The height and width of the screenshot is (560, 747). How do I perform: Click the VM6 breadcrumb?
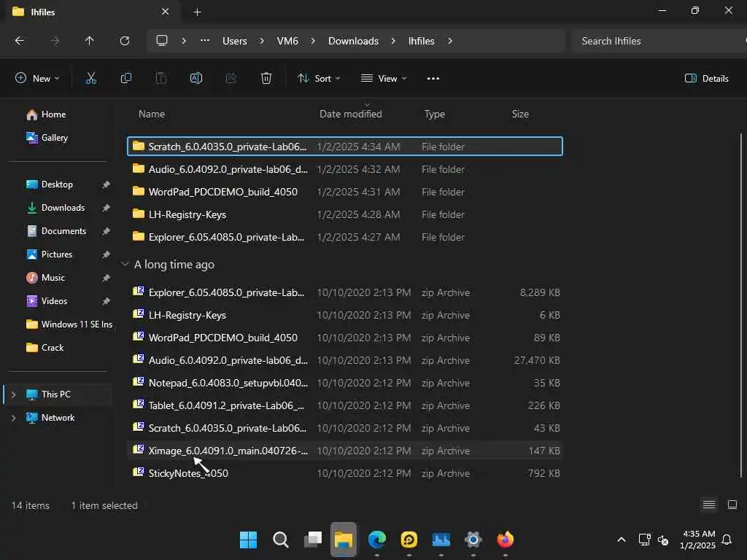pyautogui.click(x=287, y=41)
